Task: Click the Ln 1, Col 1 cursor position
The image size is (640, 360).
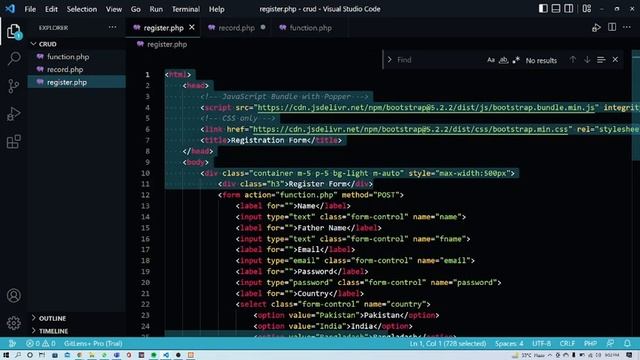Action: (448, 343)
